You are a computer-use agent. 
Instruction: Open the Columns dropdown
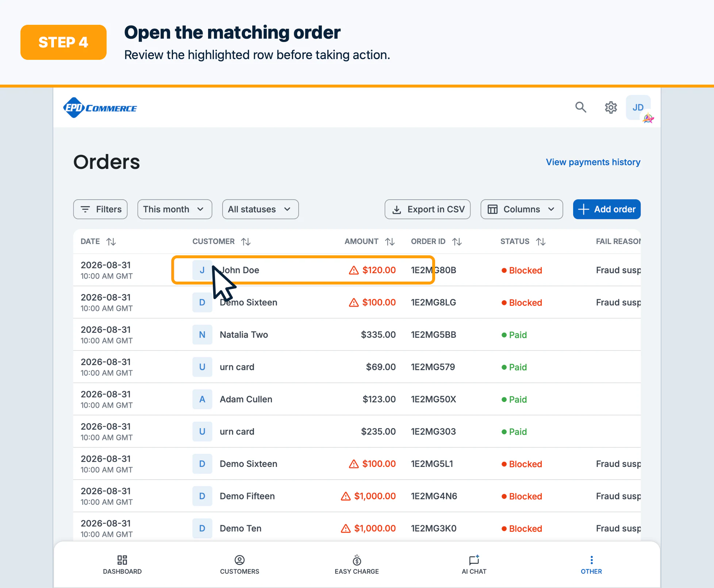tap(522, 209)
